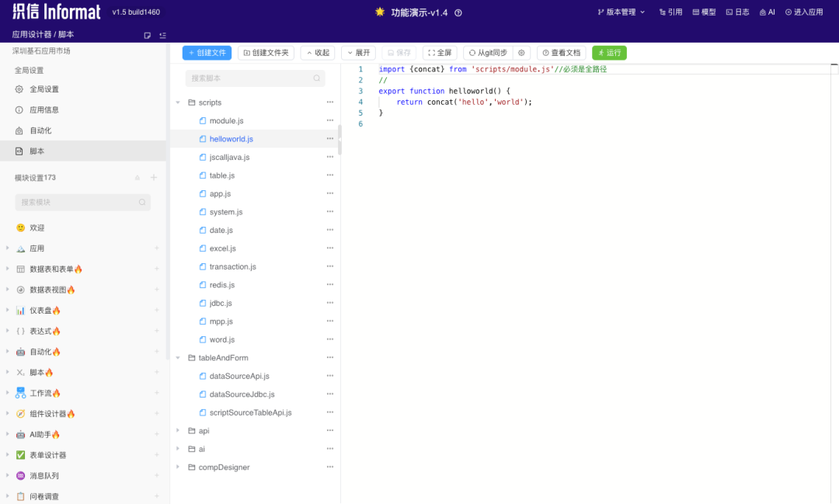Click the green 运行 button
Image resolution: width=839 pixels, height=504 pixels.
[609, 53]
